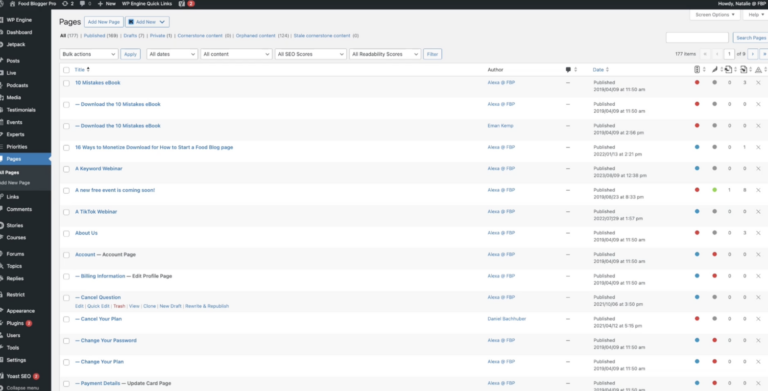Screen dimensions: 768x391
Task: Show Published pages filter
Action: [x=95, y=36]
